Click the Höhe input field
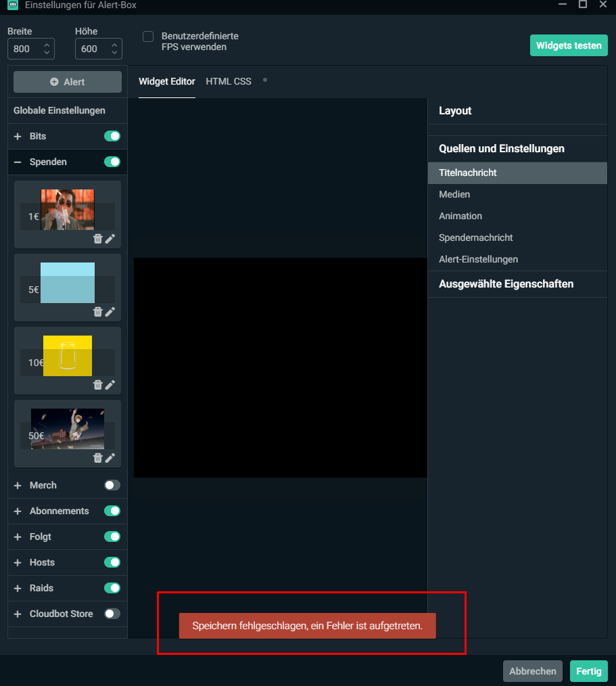 click(x=90, y=49)
